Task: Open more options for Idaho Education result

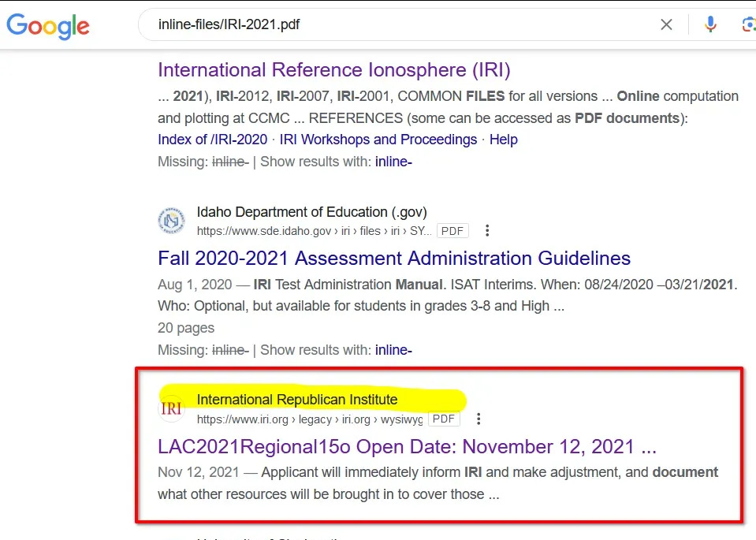Action: click(487, 231)
